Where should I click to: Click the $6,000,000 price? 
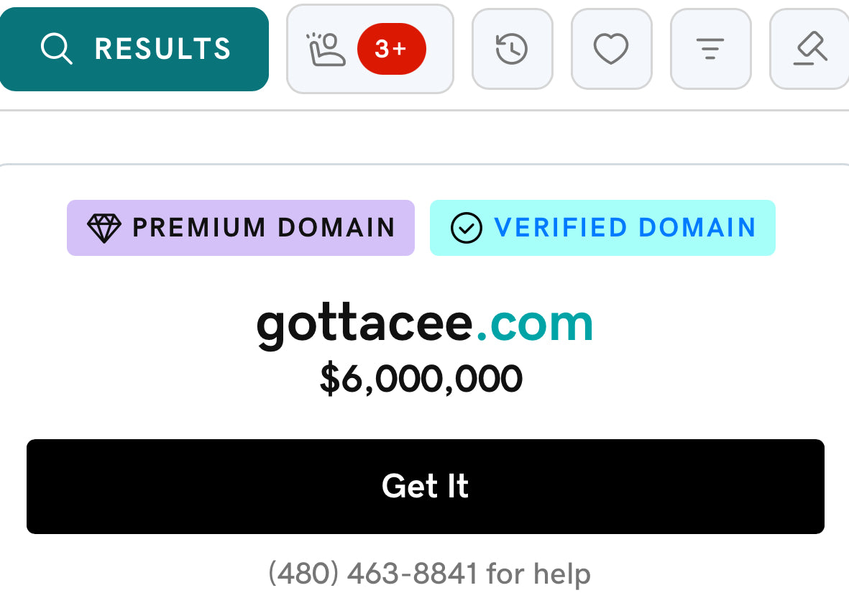pyautogui.click(x=421, y=379)
